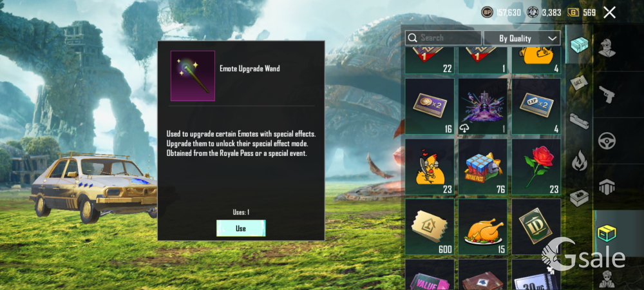This screenshot has height=290, width=644.
Task: Pick the ID card item
Action: point(536,227)
